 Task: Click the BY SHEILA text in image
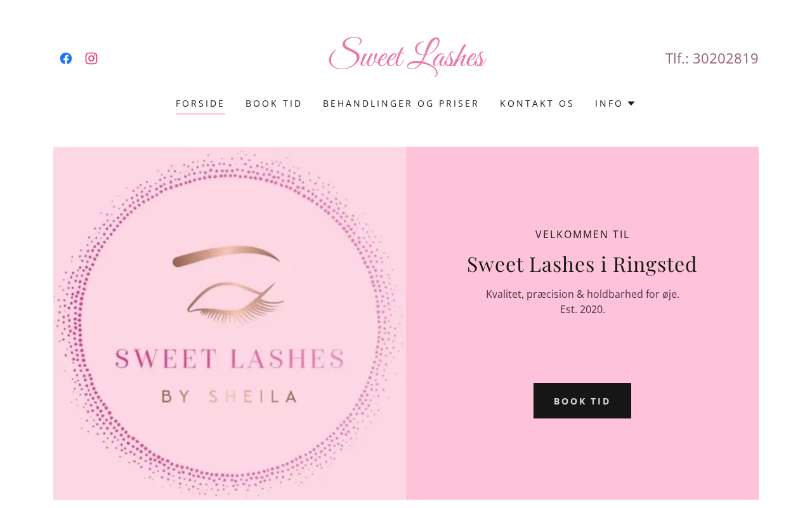coord(230,397)
